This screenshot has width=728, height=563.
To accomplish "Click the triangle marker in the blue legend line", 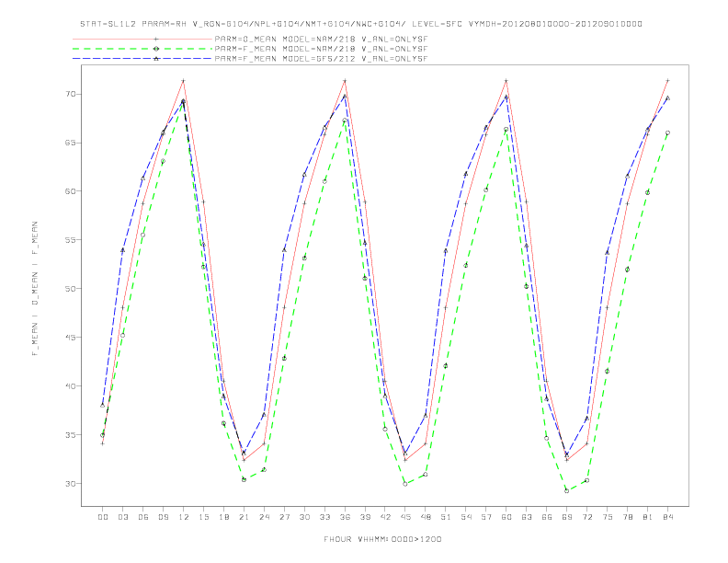I will pos(156,59).
